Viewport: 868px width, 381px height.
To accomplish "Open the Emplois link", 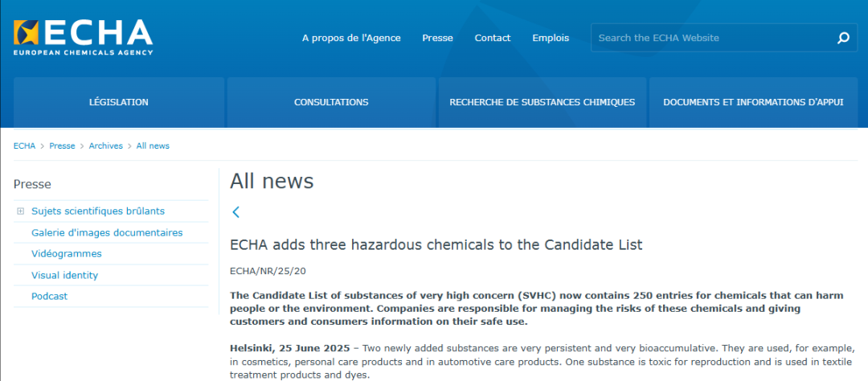I will tap(551, 38).
